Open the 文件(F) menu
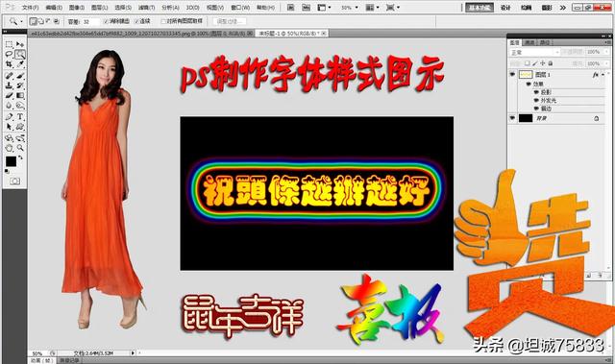Screen dimensions: 615x364 [30, 8]
